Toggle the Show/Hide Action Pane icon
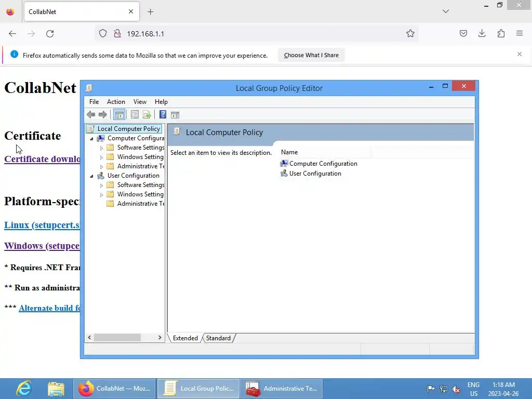Screen dimensions: 532x399 175,115
